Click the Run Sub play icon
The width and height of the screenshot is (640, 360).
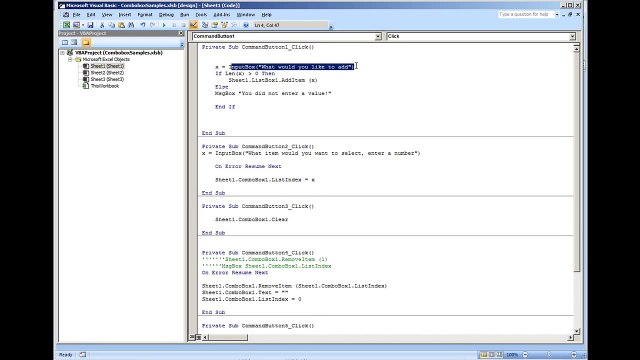pyautogui.click(x=164, y=25)
